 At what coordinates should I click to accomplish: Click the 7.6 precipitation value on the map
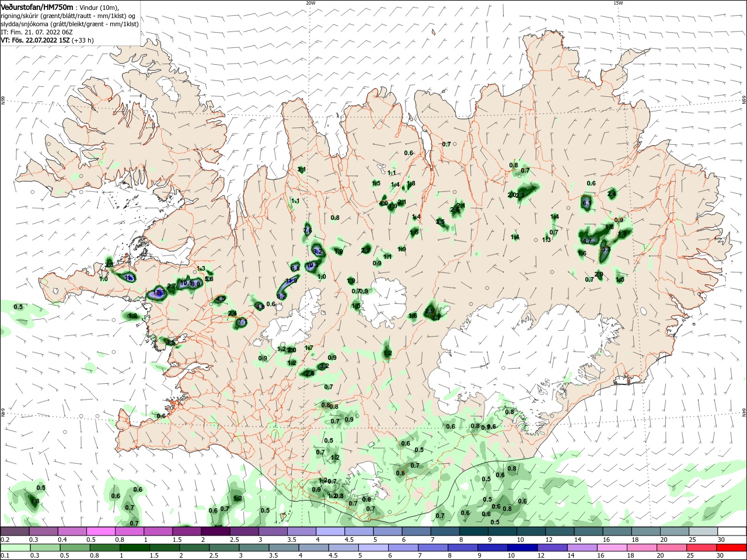click(308, 231)
